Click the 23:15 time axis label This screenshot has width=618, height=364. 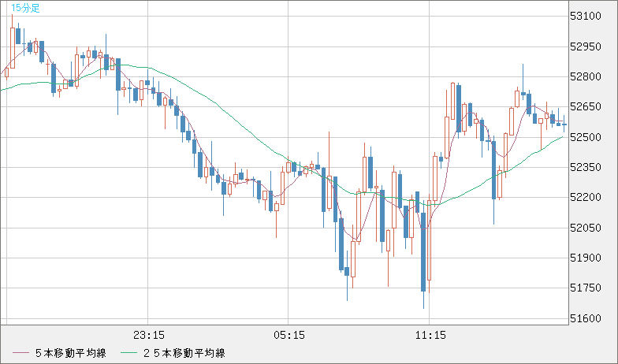point(148,336)
